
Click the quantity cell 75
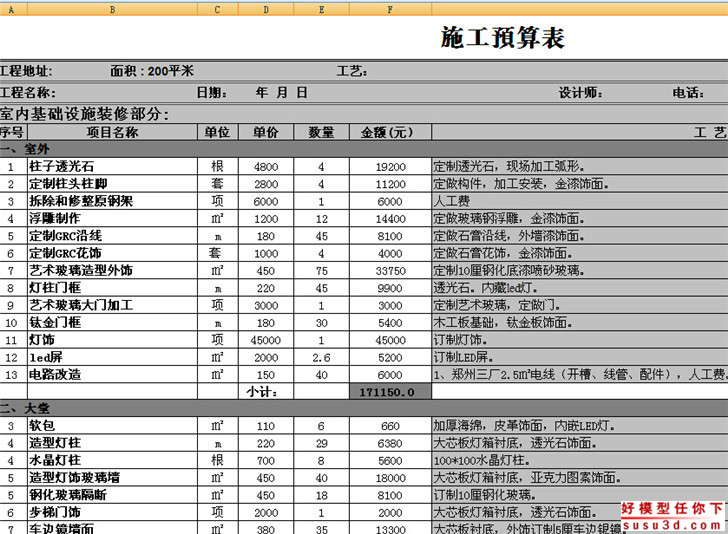(321, 271)
